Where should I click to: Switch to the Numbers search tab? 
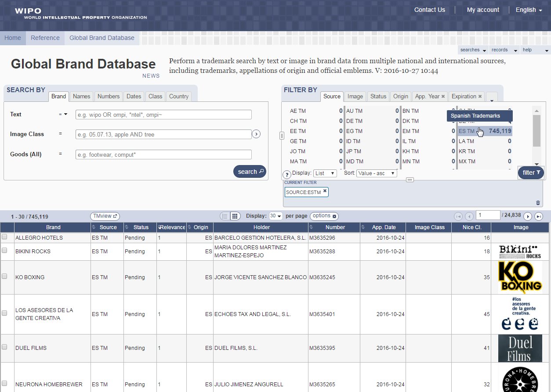(x=109, y=97)
